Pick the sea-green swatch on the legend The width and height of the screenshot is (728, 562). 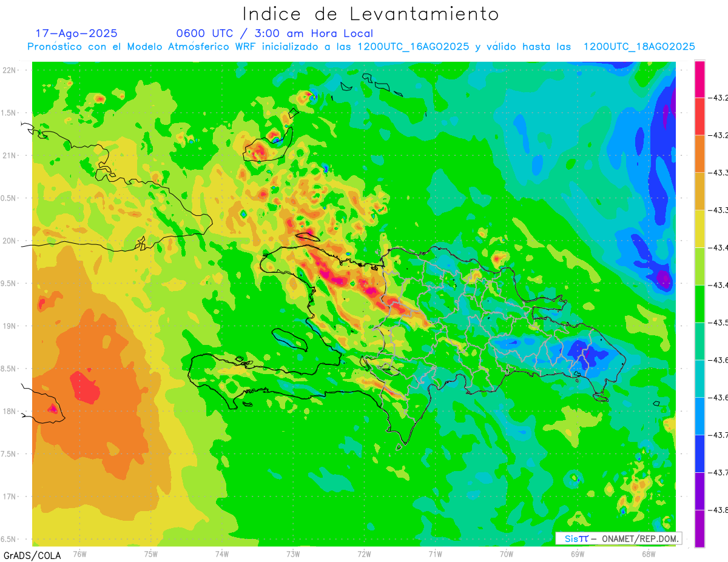point(699,341)
